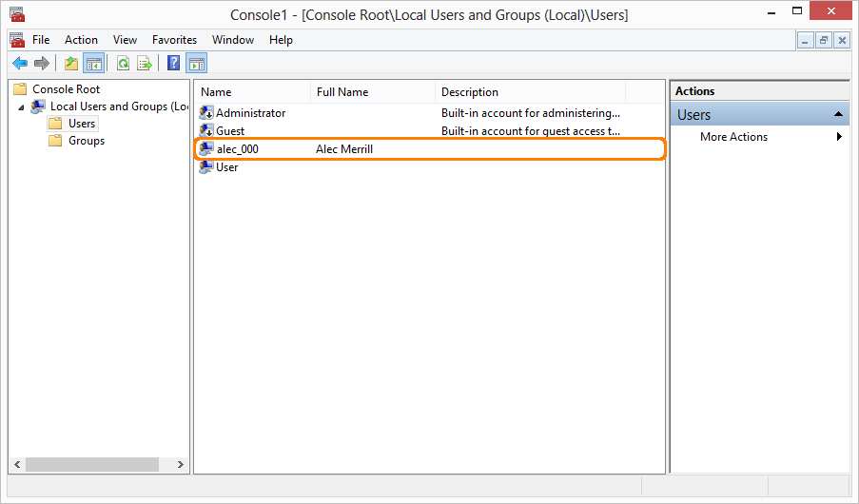This screenshot has height=504, width=859.
Task: Toggle the Show/Hide Action Pane button
Action: [197, 64]
